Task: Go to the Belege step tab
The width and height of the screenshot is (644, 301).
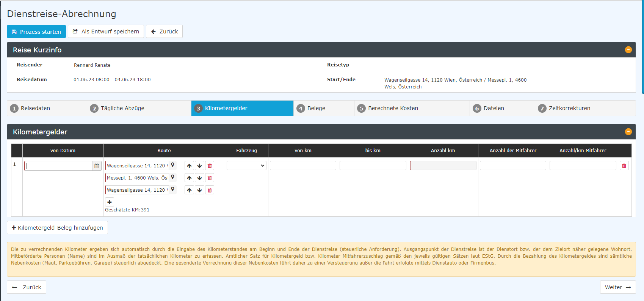Action: [324, 108]
